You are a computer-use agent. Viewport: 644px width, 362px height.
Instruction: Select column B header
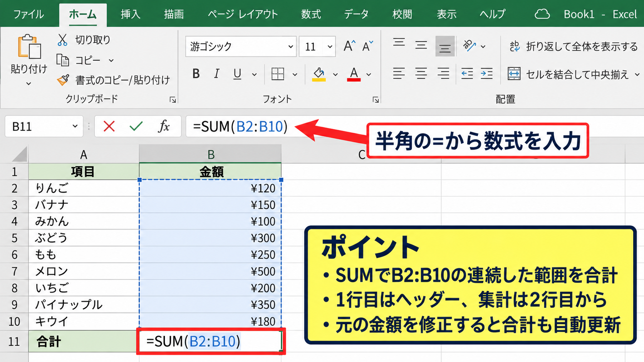pos(210,154)
